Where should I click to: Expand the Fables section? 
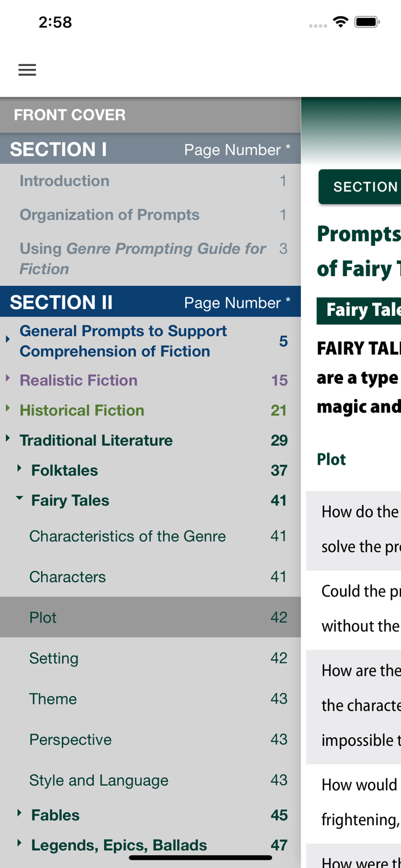pos(19,814)
